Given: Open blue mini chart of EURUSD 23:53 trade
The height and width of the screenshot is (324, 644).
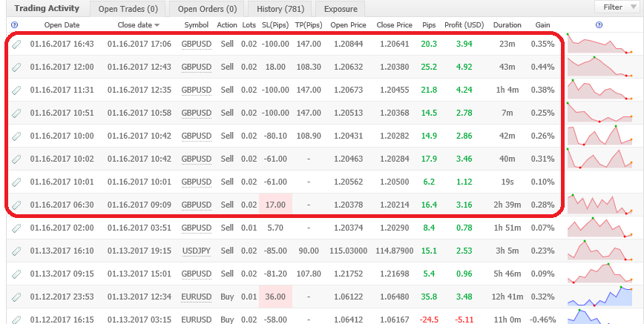Looking at the screenshot, I should 599,297.
